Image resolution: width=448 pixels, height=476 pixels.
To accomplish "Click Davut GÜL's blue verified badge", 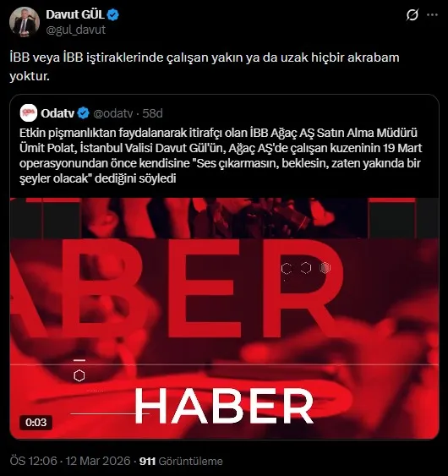I will coord(113,14).
